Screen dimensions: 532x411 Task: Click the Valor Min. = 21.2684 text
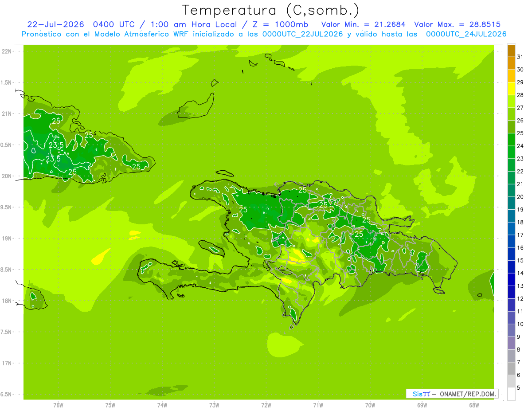(x=364, y=24)
